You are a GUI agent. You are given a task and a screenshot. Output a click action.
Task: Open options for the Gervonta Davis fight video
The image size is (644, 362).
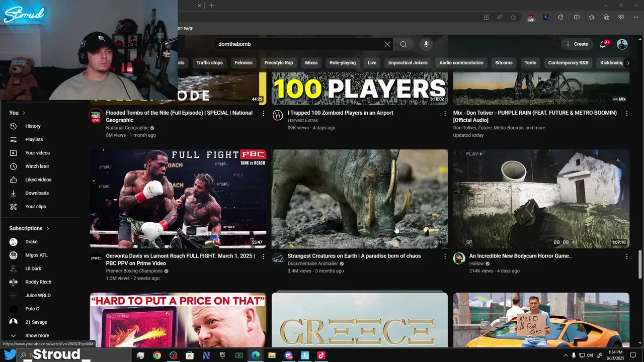click(x=263, y=256)
